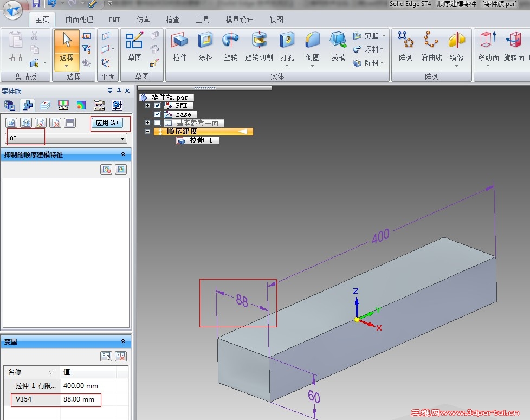This screenshot has width=530, height=420.
Task: Toggle the Base coordinate system checkbox
Action: tap(158, 114)
